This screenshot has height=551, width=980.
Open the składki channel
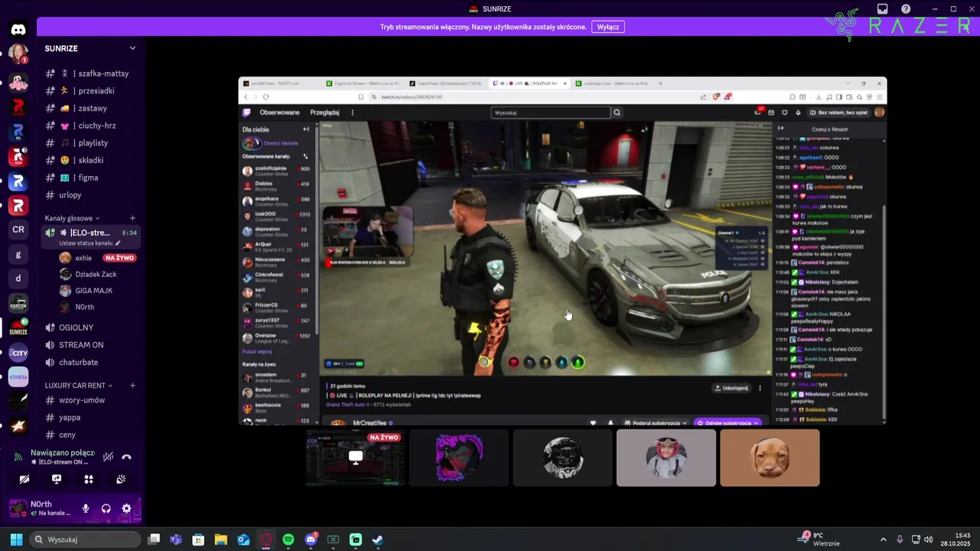[91, 160]
